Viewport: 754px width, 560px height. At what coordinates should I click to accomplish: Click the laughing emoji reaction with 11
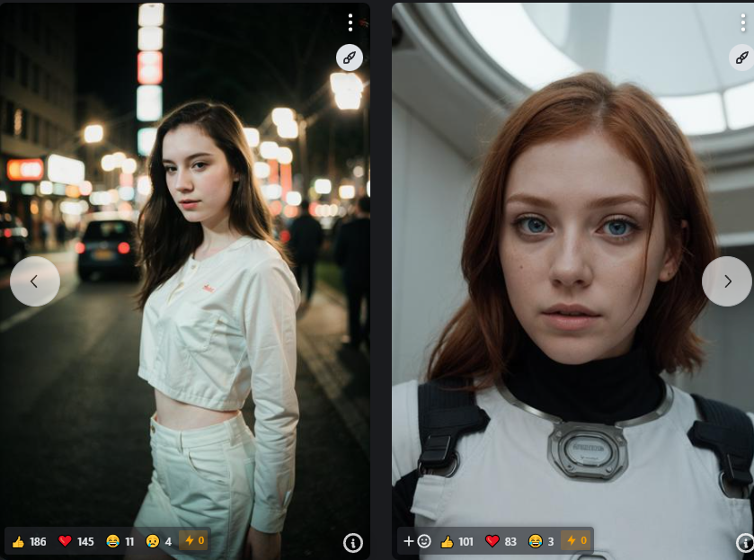[120, 541]
